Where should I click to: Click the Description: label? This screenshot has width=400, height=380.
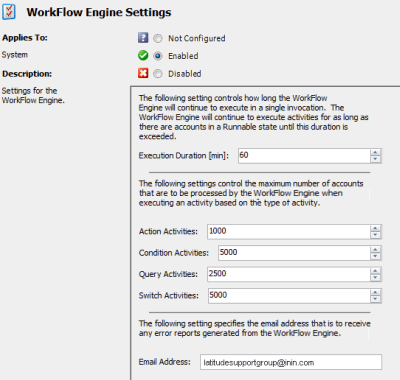click(x=27, y=74)
